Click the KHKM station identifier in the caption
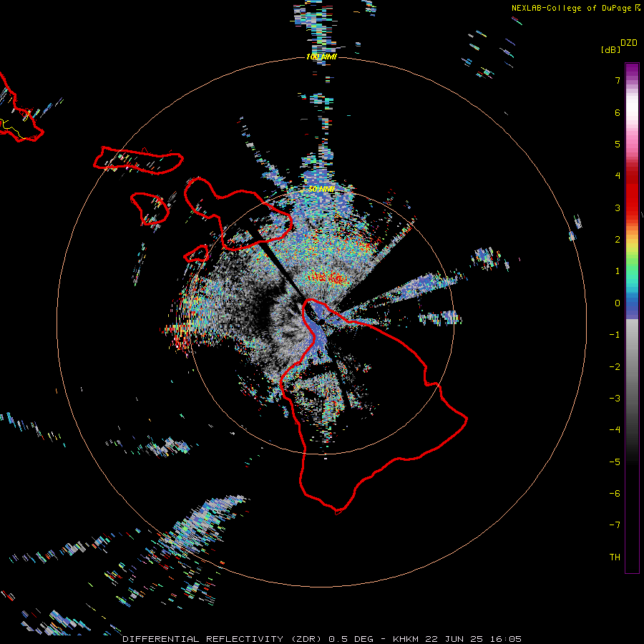 coord(406,639)
